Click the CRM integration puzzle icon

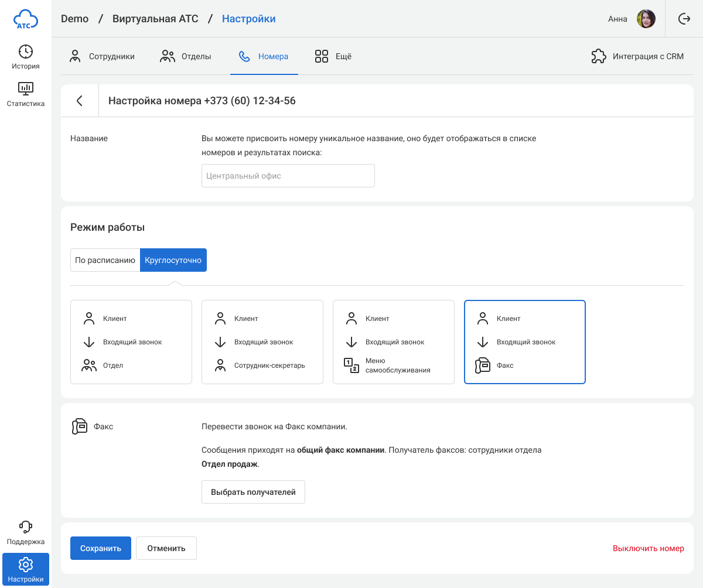[x=598, y=57]
